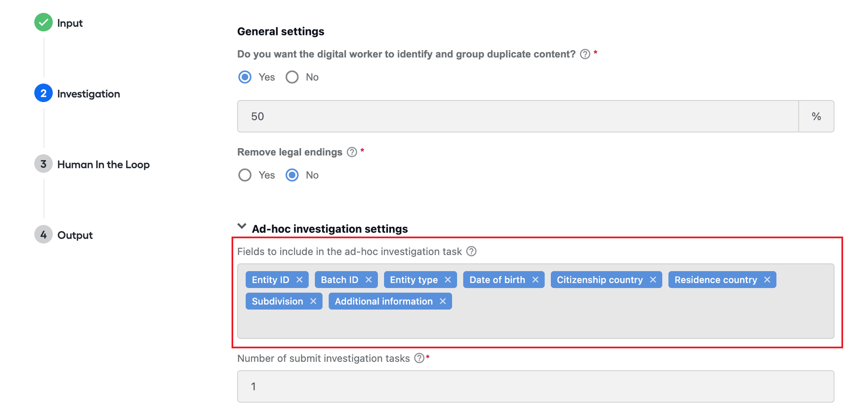Click the Ad-hoc investigation settings heading
This screenshot has width=868, height=412.
click(x=330, y=229)
